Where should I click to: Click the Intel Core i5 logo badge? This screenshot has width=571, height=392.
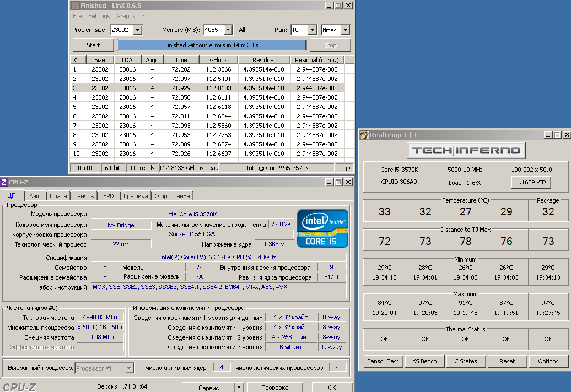pyautogui.click(x=322, y=228)
